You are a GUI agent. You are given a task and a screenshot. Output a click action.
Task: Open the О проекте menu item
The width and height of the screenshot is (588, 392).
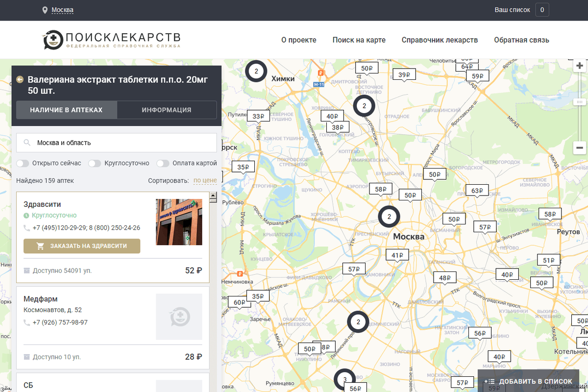point(299,40)
